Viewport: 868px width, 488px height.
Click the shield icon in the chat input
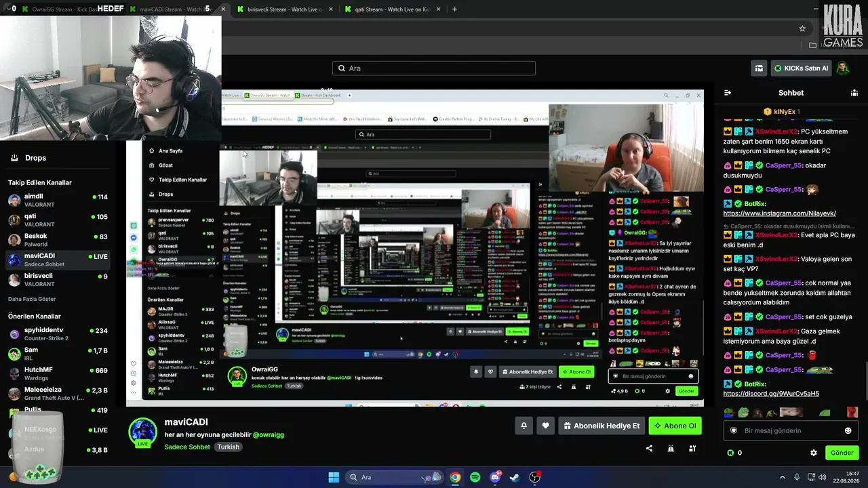pos(733,430)
